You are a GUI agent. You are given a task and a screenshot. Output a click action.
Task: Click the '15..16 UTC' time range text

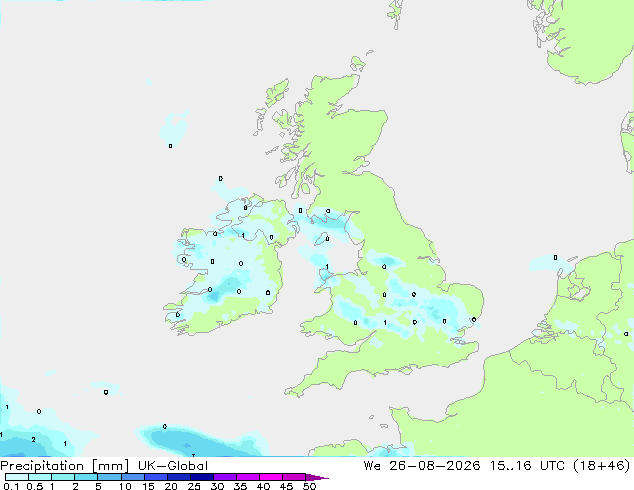[526, 466]
